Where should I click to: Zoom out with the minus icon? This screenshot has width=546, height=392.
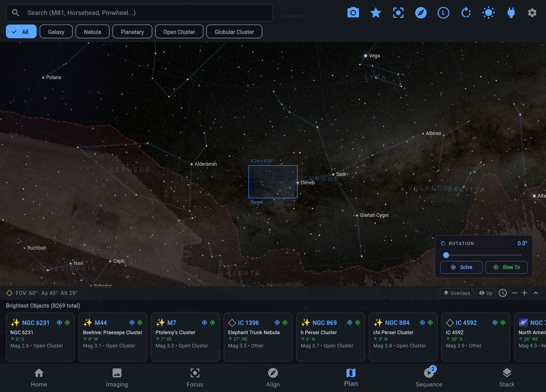[x=514, y=293]
